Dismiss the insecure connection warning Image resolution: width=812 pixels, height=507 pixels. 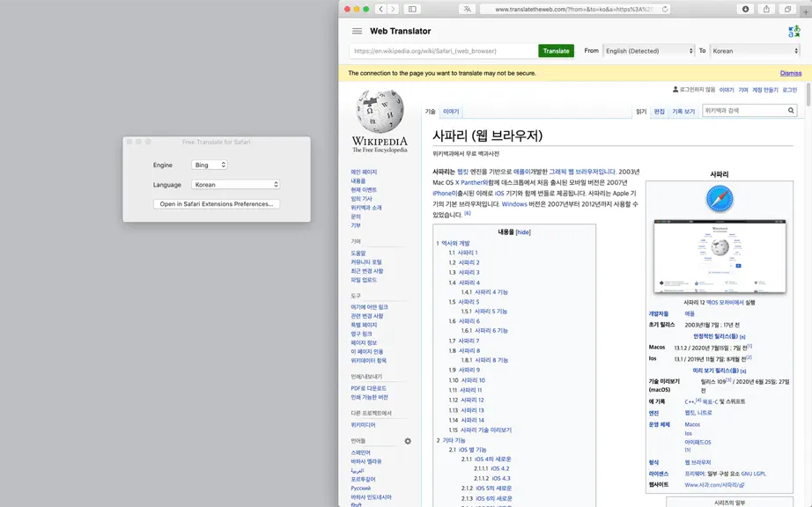tap(790, 73)
